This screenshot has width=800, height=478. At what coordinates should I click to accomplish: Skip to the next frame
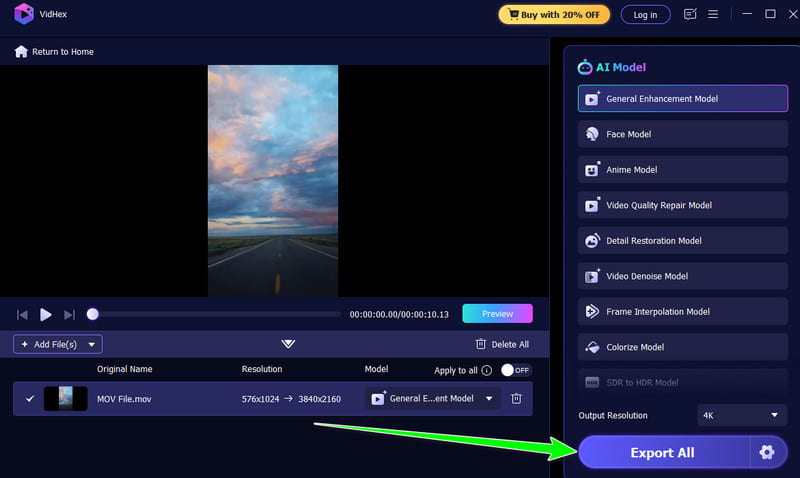point(69,315)
